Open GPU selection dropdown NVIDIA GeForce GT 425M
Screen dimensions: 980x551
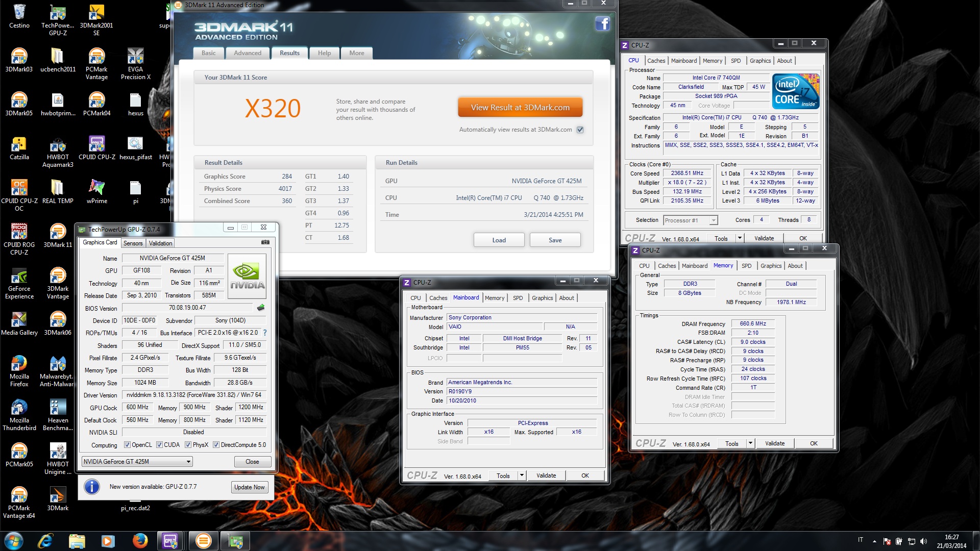137,462
